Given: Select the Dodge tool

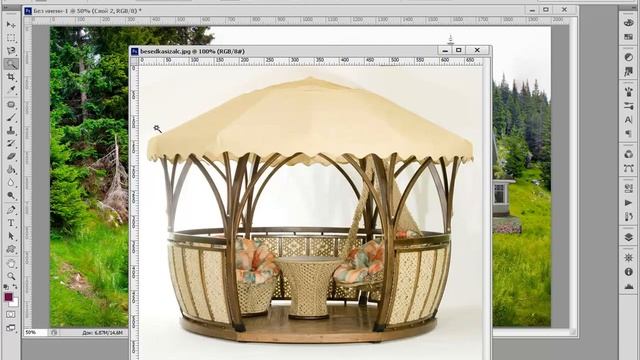Looking at the screenshot, I should (x=11, y=196).
